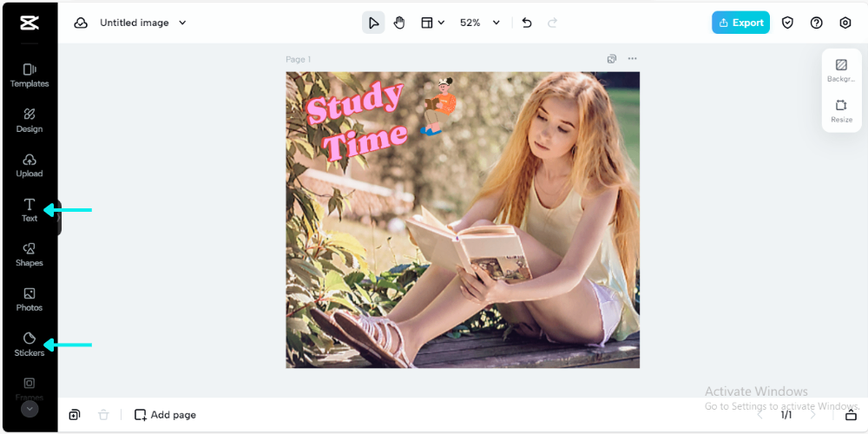Open the help question mark
The height and width of the screenshot is (434, 868).
tap(816, 23)
